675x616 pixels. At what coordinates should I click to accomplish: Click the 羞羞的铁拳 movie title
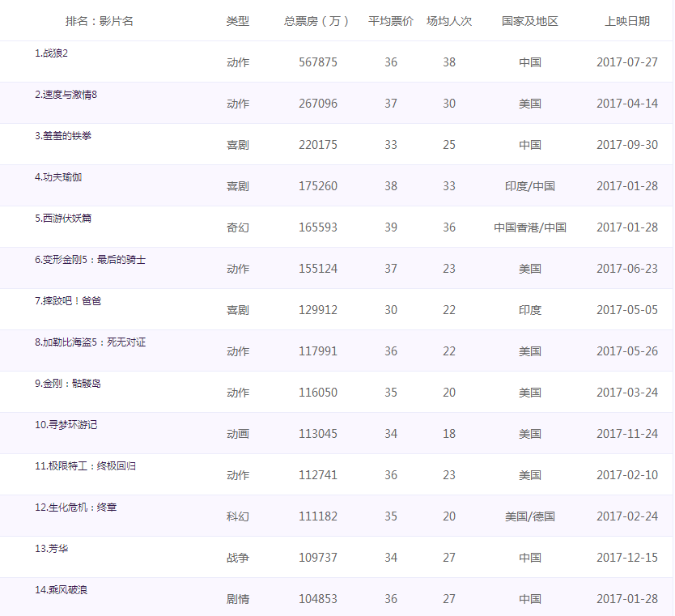click(x=63, y=136)
